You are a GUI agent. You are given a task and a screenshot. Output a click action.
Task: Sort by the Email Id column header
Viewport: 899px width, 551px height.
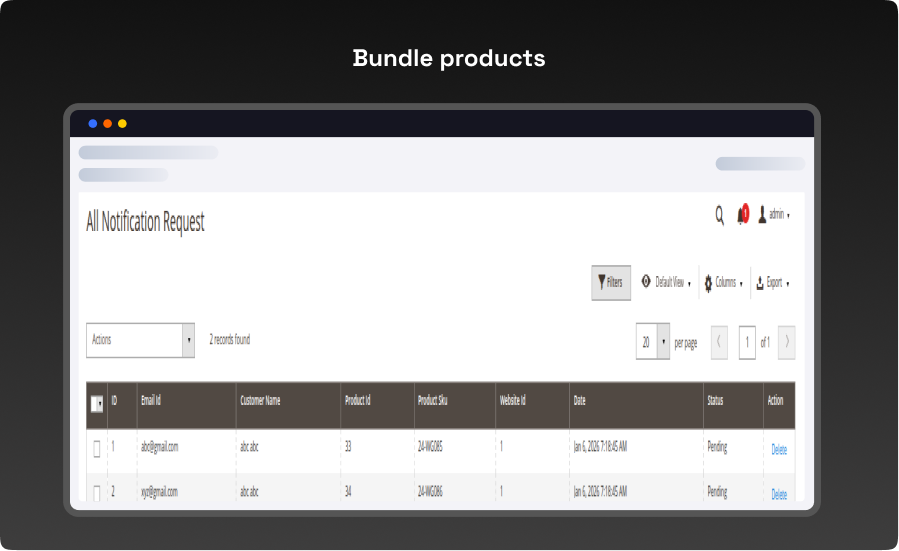click(x=151, y=401)
